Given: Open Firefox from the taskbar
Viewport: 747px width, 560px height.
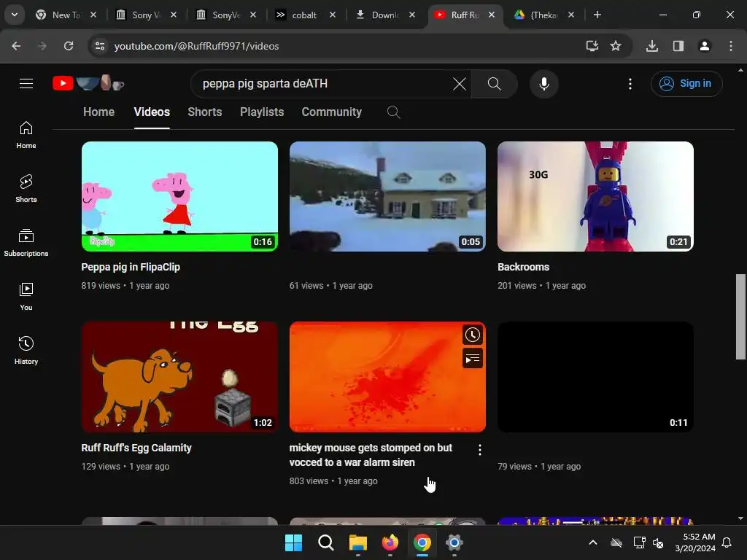Looking at the screenshot, I should click(390, 542).
